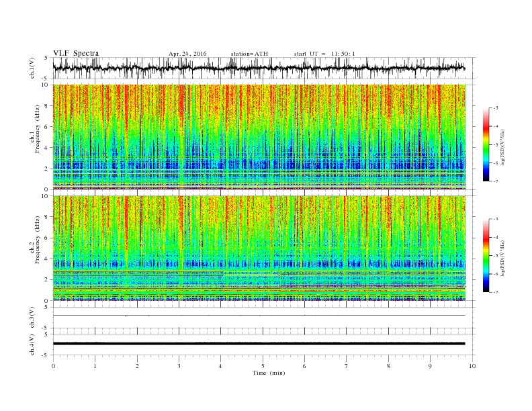Click time axis tick label '5'
The height and width of the screenshot is (411, 532).
(x=263, y=366)
